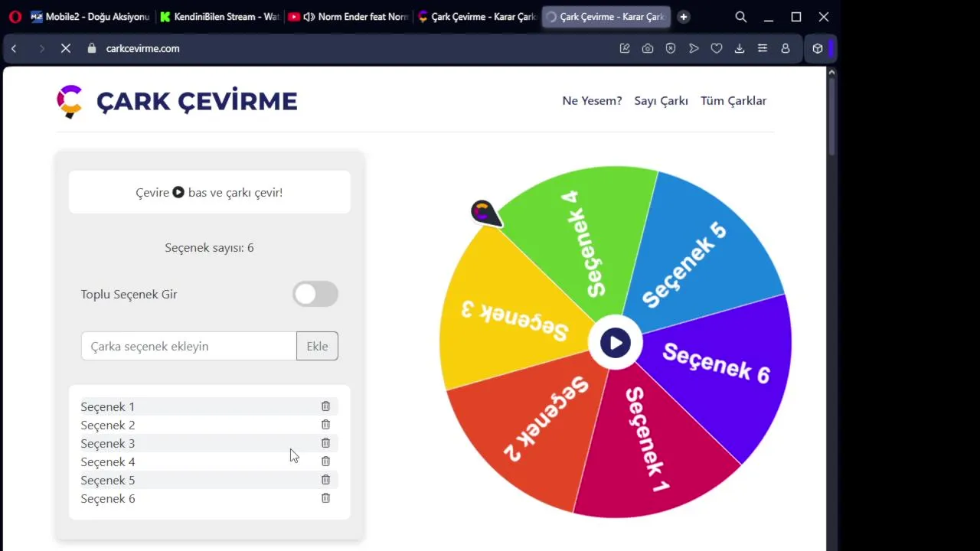
Task: Open the downloads icon
Action: (740, 48)
